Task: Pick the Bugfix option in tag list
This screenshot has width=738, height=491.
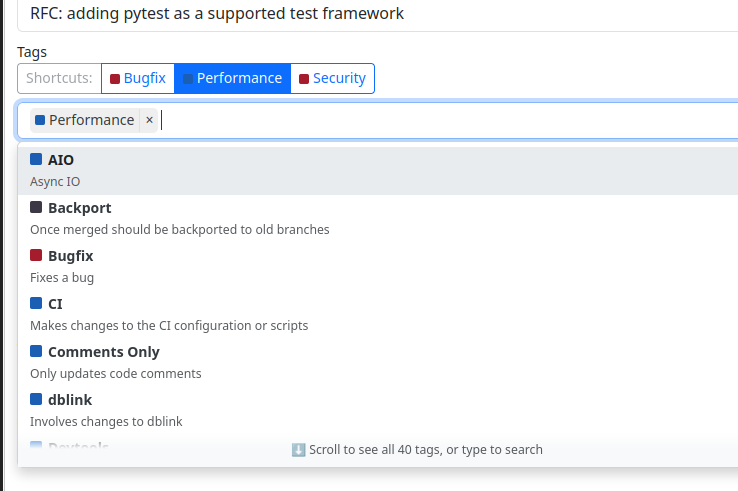Action: coord(70,256)
